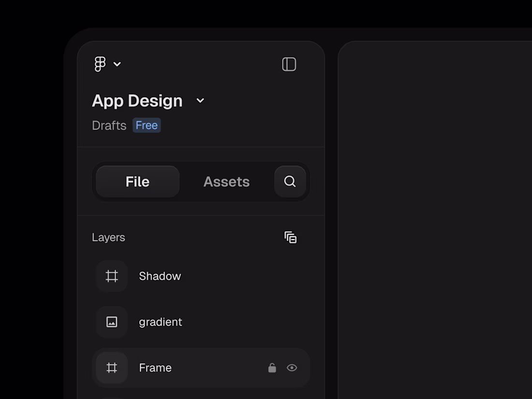532x399 pixels.
Task: Select the image icon next to the gradient layer
Action: pos(112,322)
